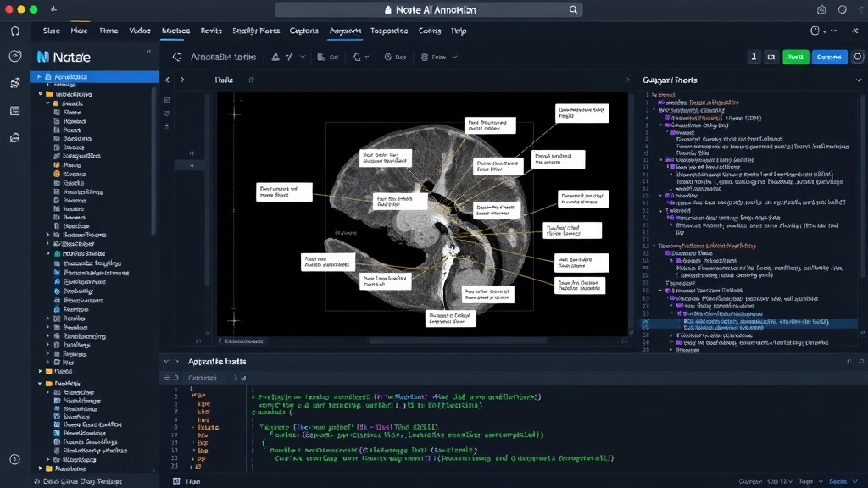This screenshot has width=868, height=488.
Task: Click the round O button after blue button
Action: coord(858,57)
